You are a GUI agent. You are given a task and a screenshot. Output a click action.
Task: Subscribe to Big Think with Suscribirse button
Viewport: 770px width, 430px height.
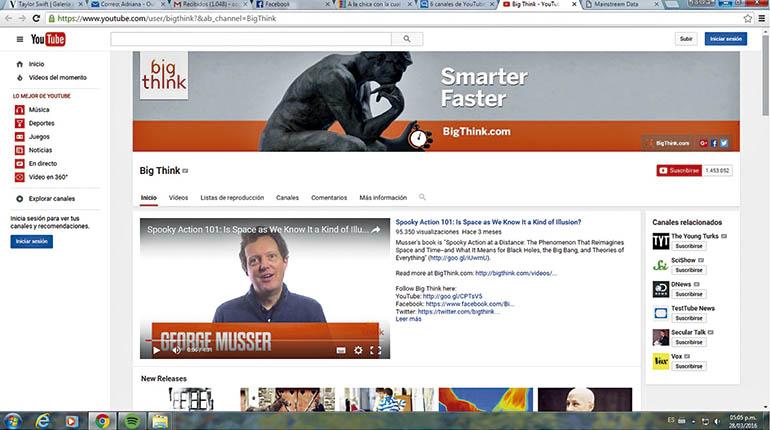pos(679,170)
